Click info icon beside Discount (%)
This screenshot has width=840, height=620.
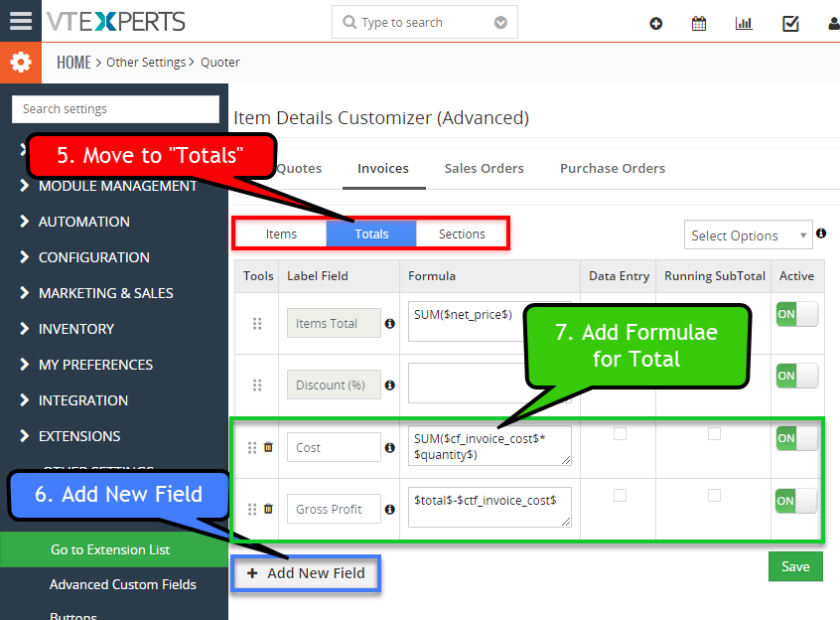click(x=390, y=385)
